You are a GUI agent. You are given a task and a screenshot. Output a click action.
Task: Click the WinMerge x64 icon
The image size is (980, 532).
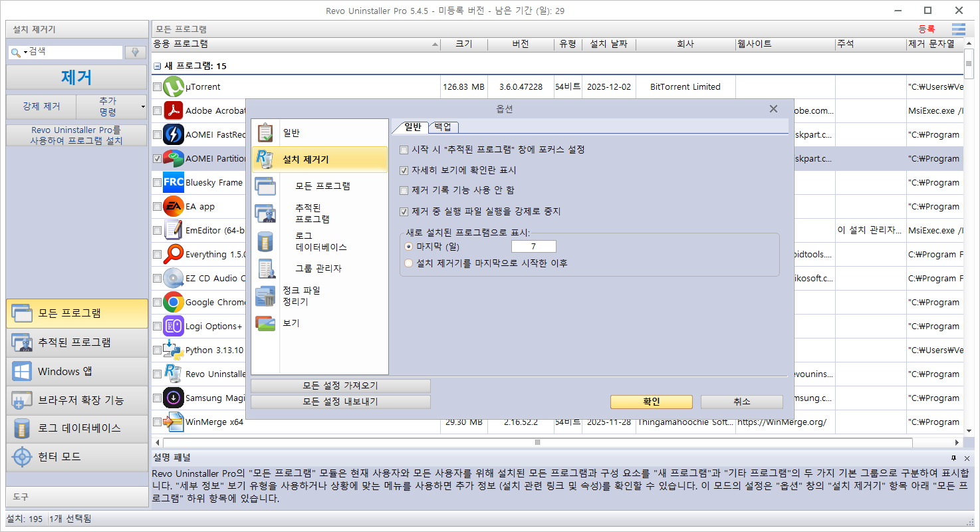pyautogui.click(x=174, y=422)
